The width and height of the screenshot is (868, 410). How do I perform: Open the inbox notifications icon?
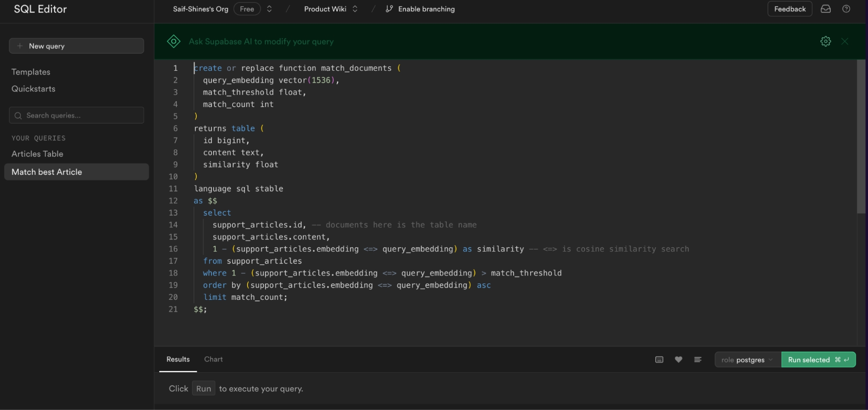pos(825,9)
